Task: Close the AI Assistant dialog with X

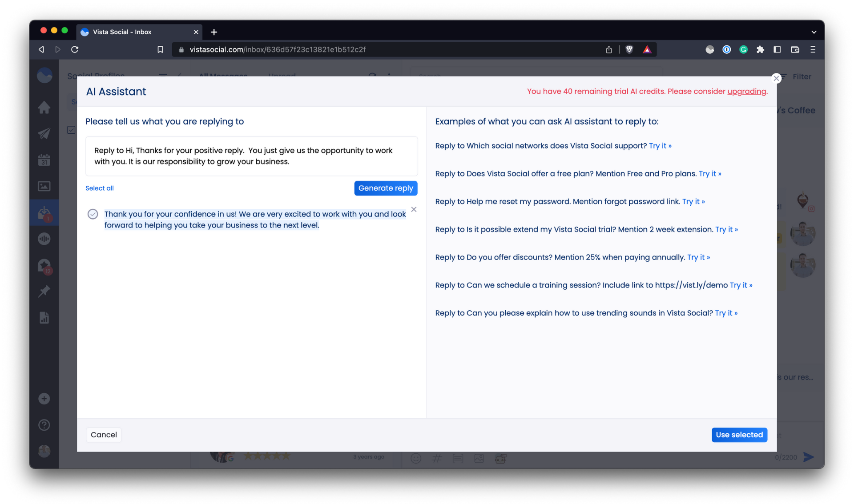Action: [776, 78]
